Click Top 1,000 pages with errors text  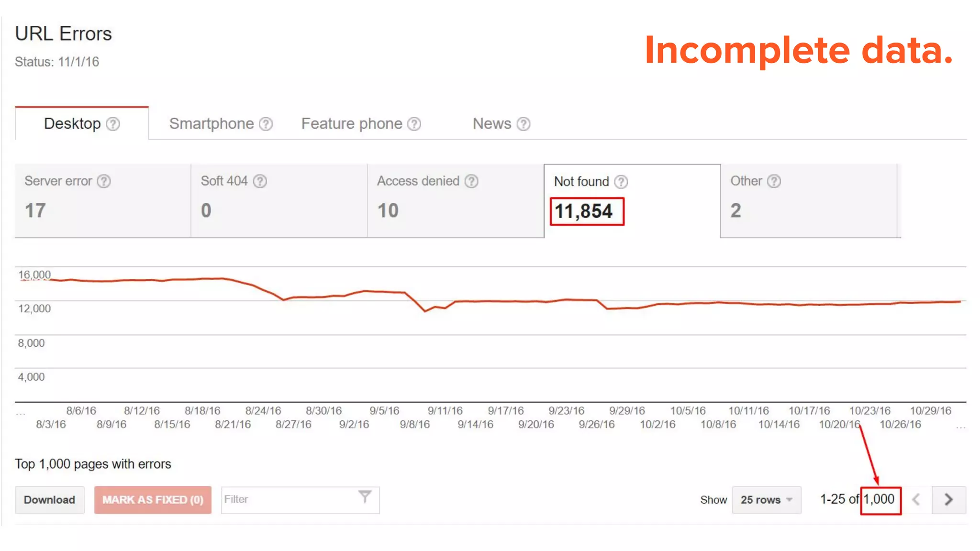click(93, 464)
